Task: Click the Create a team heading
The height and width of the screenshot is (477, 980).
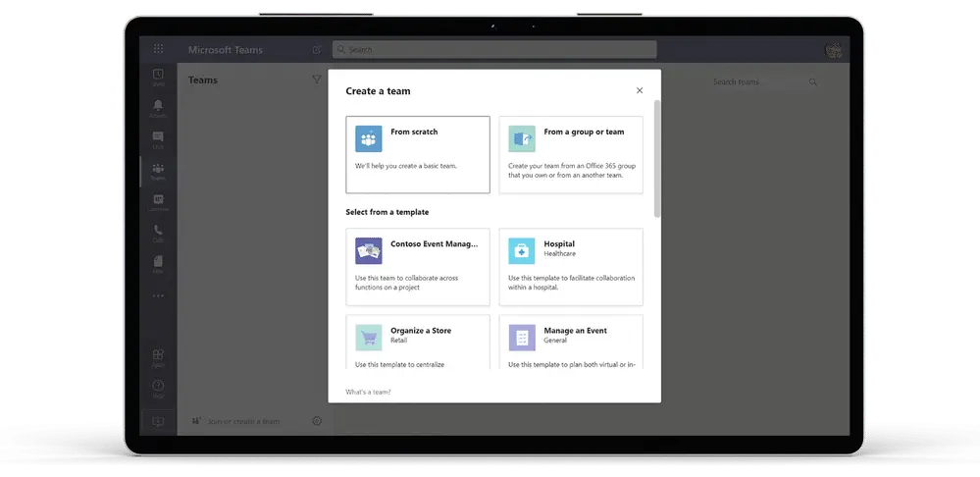Action: [378, 91]
